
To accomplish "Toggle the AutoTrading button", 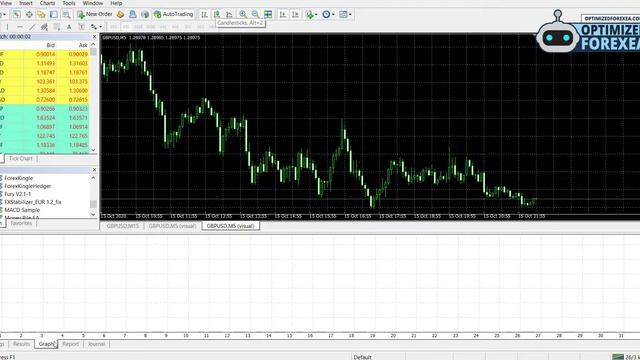I will point(173,14).
